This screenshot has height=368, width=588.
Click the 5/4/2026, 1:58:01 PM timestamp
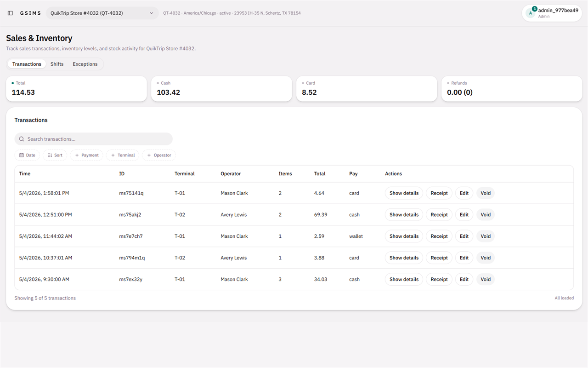pos(44,193)
